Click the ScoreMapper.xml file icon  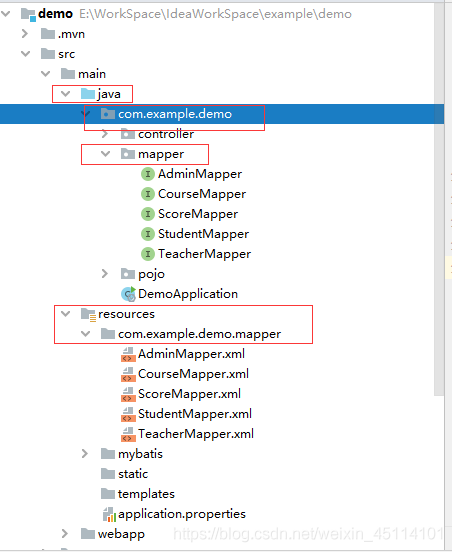[x=128, y=394]
